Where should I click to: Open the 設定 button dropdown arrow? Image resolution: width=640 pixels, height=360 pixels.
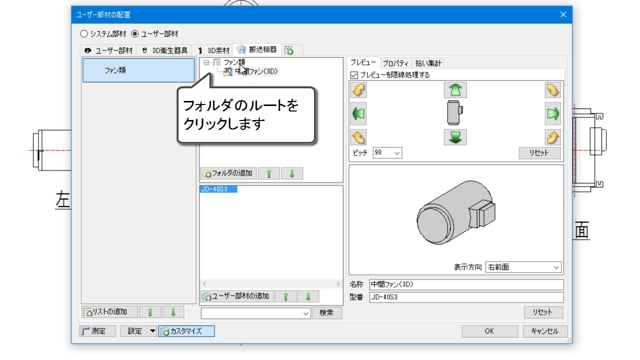point(152,331)
